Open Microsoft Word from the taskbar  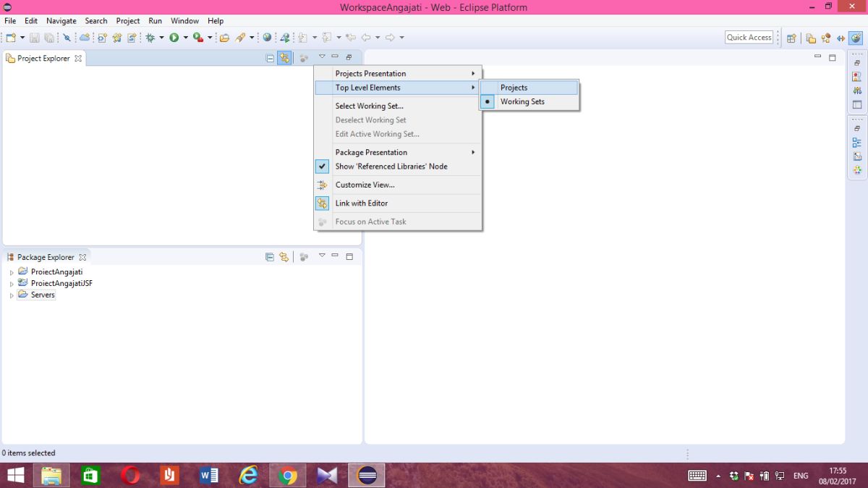[209, 475]
